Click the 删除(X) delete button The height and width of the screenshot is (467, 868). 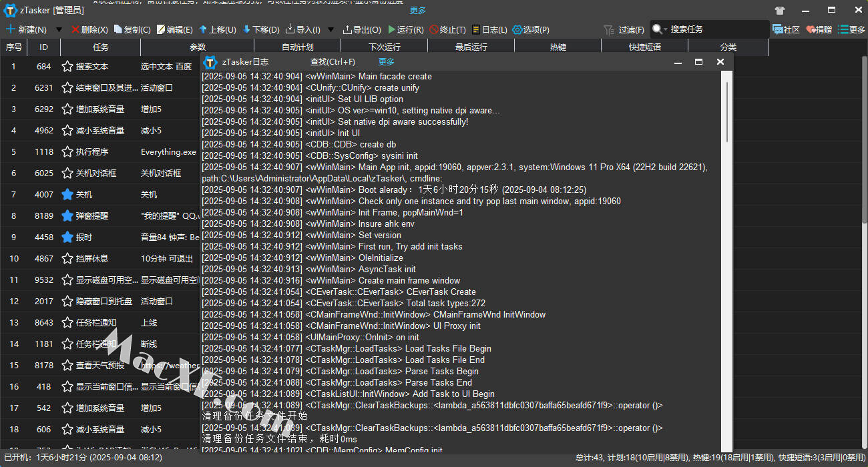click(89, 30)
